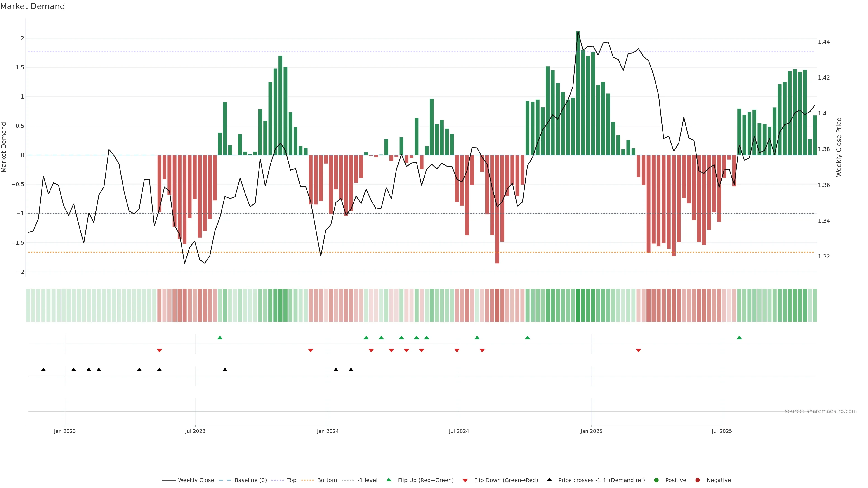Click the darkest green heatmap cell near Jan 2025
The image size is (868, 488).
[x=578, y=305]
